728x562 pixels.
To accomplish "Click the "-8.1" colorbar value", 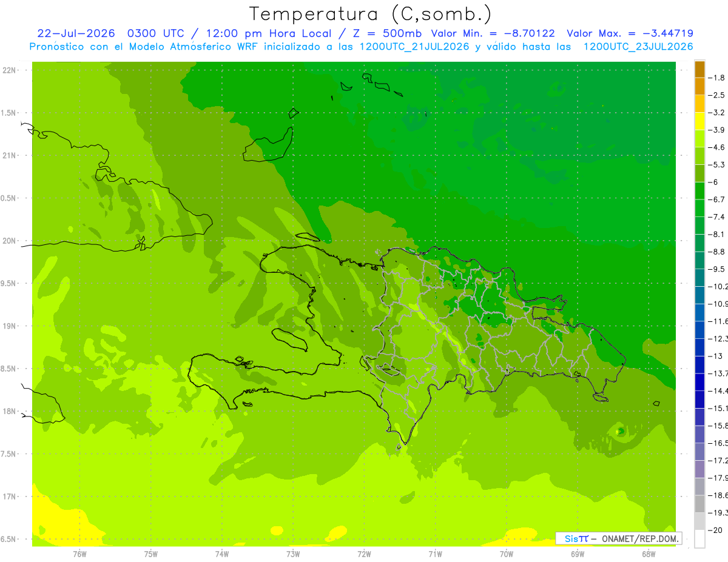I will (716, 234).
